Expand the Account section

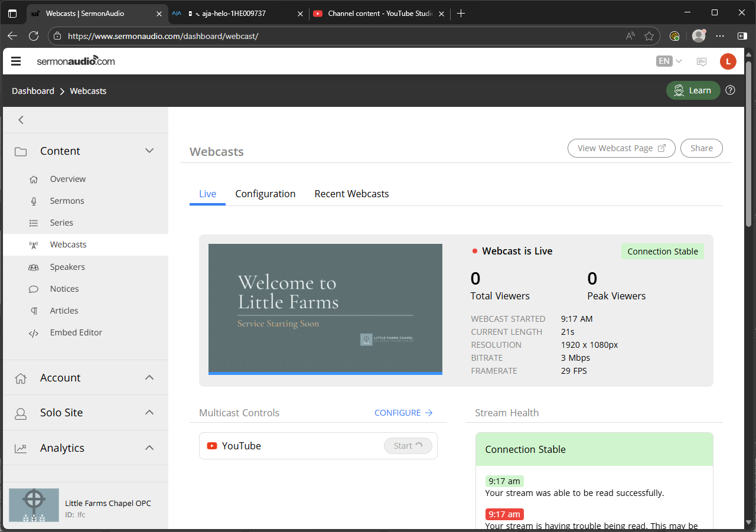pos(149,378)
